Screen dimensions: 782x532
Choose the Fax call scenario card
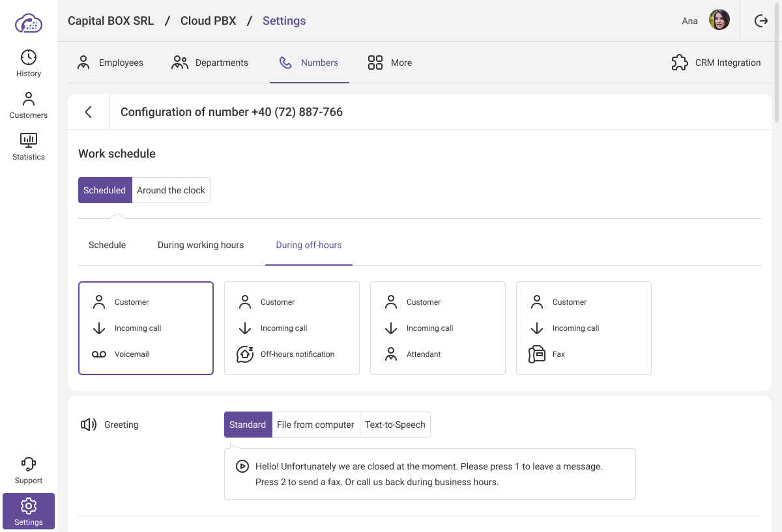(x=584, y=328)
